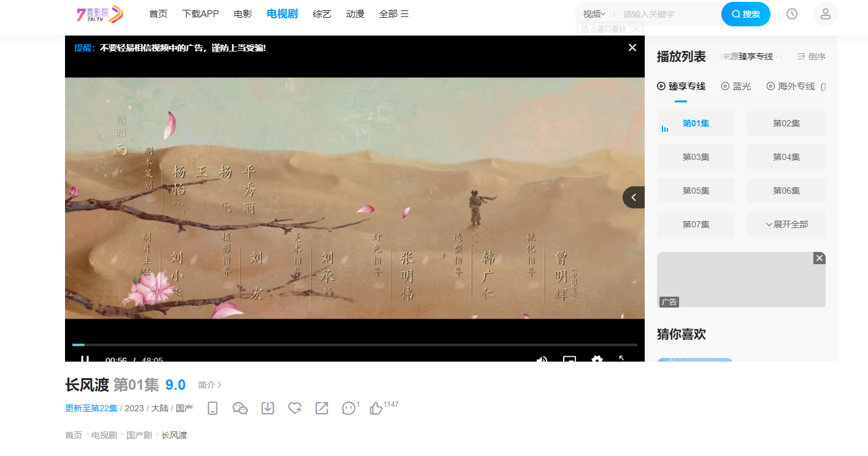
Task: Close the 小窗口播放 popup tag
Action: tap(636, 29)
